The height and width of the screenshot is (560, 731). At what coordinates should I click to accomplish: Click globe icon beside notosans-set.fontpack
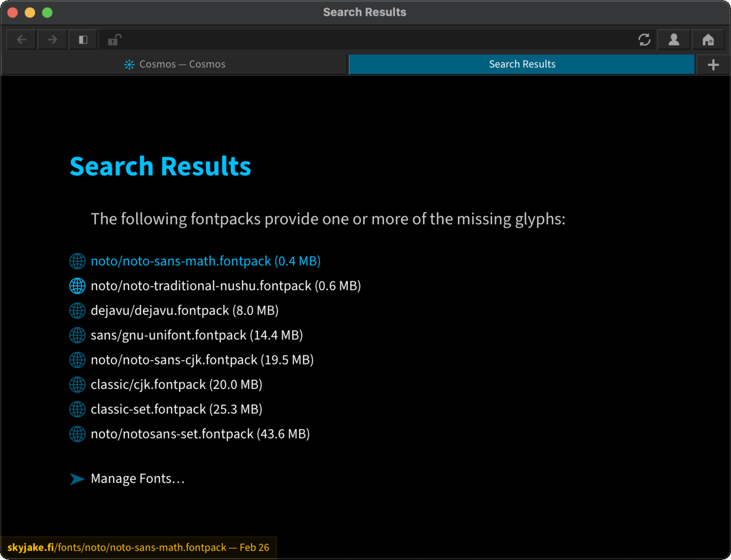[77, 434]
